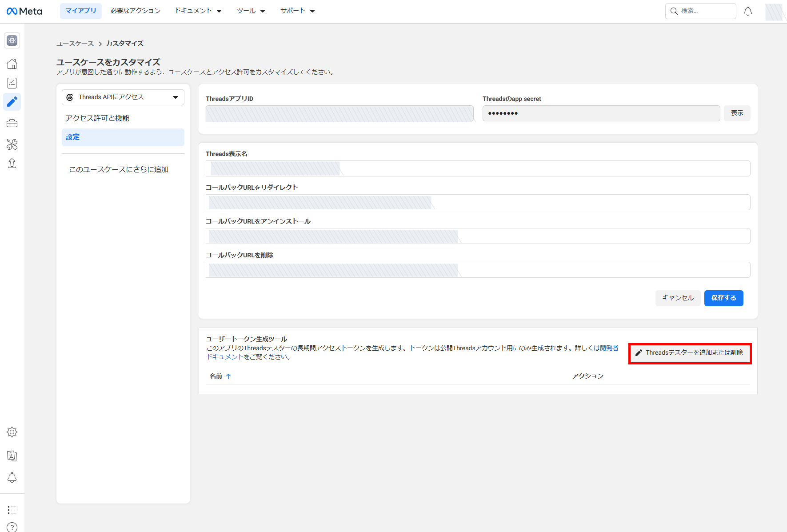Click the カスタマイズ breadcrumb text

[125, 44]
